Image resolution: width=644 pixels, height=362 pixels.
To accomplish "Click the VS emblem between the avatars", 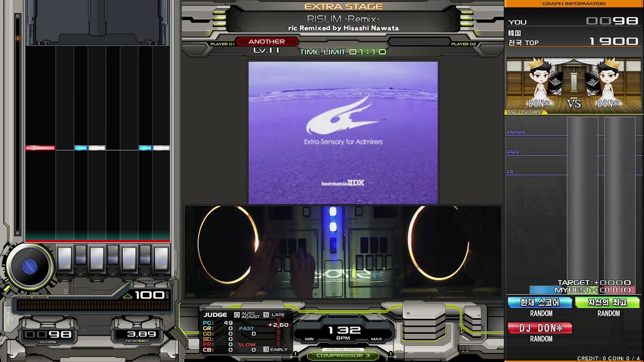I will [x=574, y=104].
